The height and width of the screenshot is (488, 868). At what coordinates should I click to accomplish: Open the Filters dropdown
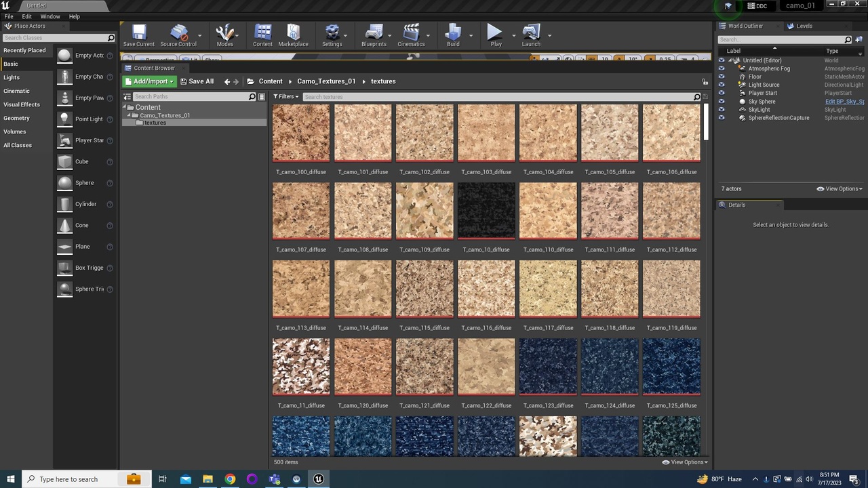click(x=285, y=97)
